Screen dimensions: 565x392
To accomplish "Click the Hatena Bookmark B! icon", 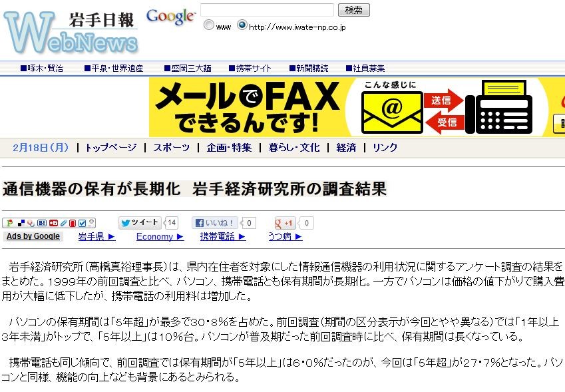I will pyautogui.click(x=42, y=223).
